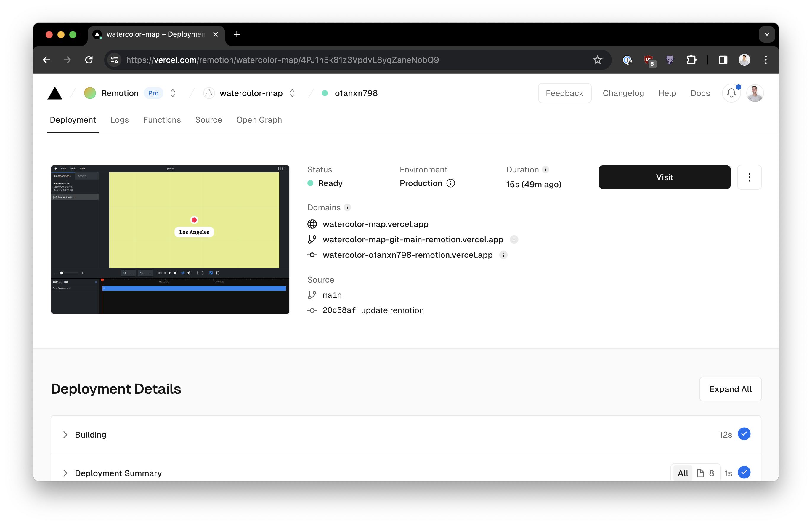812x525 pixels.
Task: Open the watercolor-map project switcher
Action: pyautogui.click(x=292, y=93)
